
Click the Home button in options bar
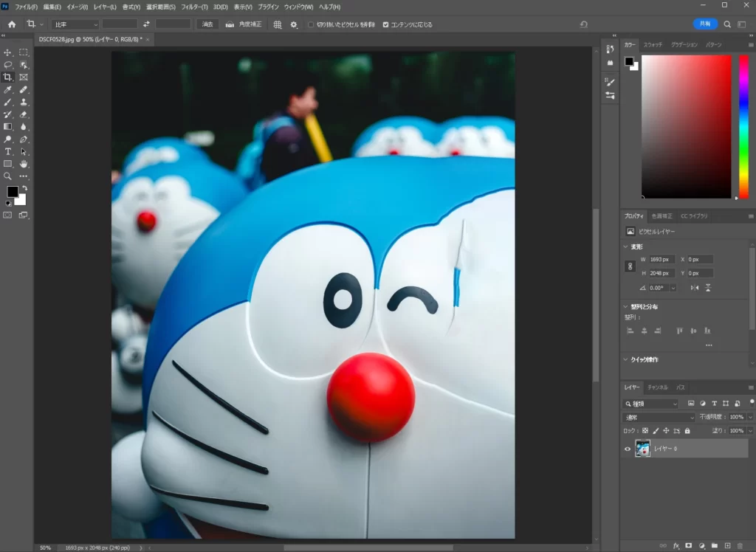click(12, 24)
